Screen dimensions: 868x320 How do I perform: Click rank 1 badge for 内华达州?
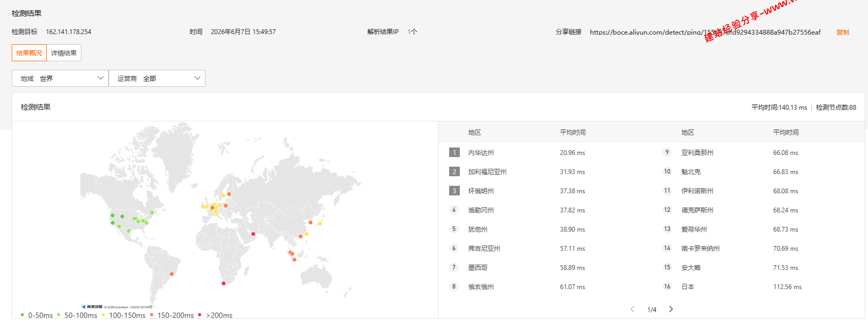pyautogui.click(x=454, y=152)
